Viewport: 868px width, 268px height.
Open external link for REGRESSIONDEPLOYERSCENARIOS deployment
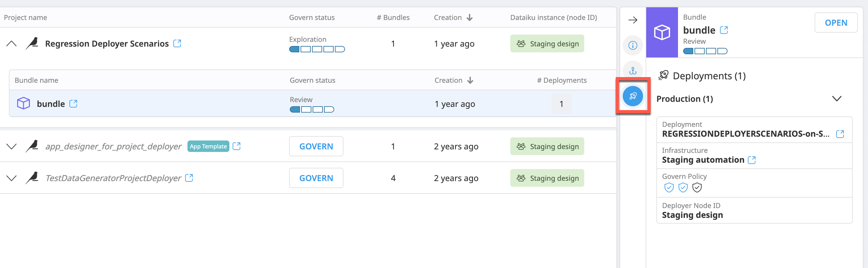(840, 134)
